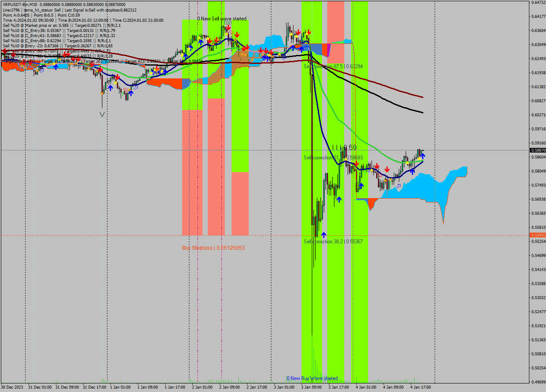Screen dimensions: 546x392
Task: Click the 0.64732 price at the axis top
Action: [x=538, y=3]
